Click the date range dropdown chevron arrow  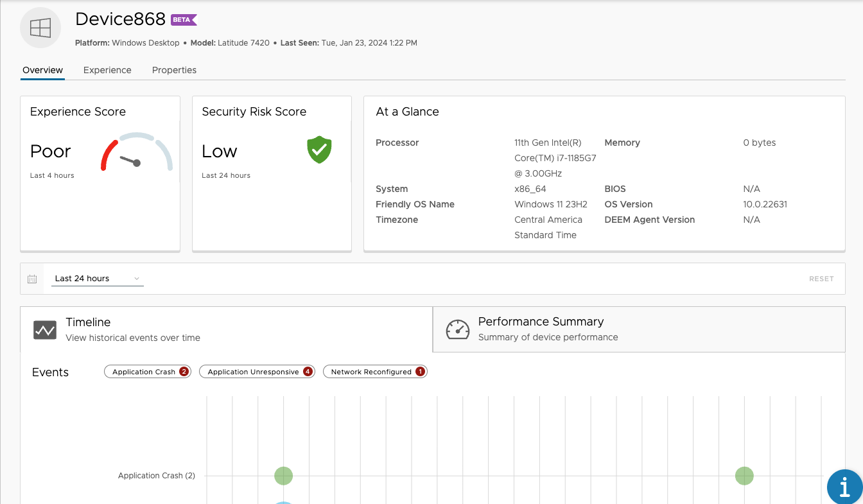(x=137, y=279)
